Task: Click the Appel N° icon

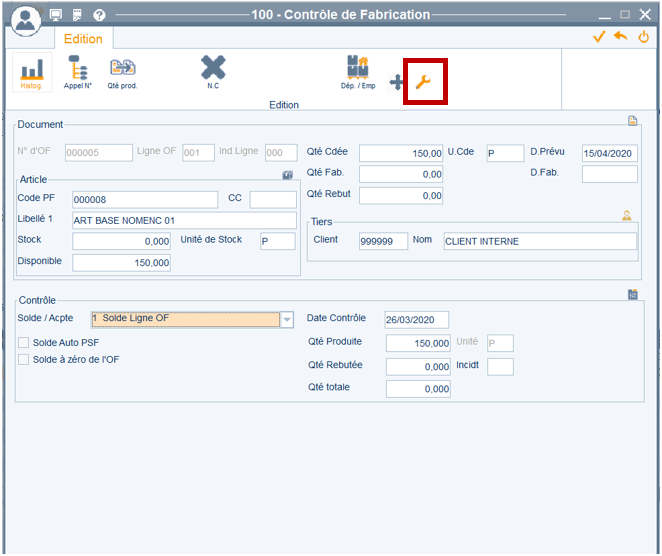Action: (x=78, y=73)
